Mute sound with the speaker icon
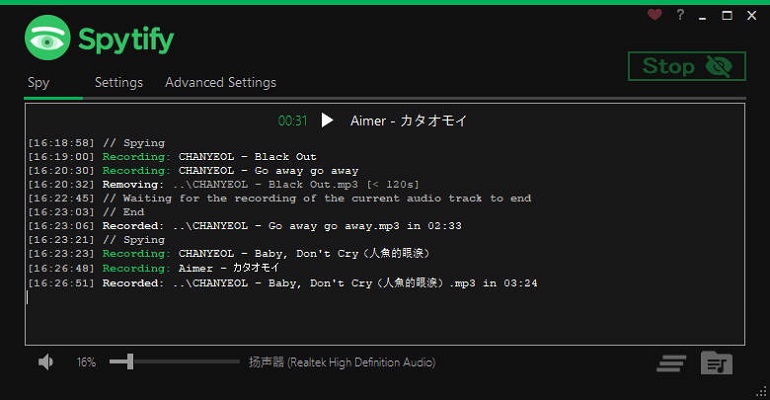Image resolution: width=770 pixels, height=400 pixels. pos(46,362)
